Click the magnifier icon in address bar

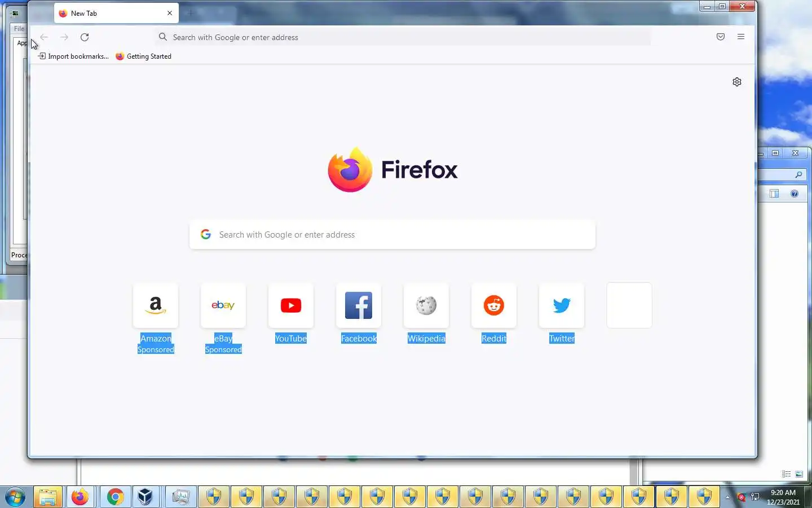click(163, 37)
